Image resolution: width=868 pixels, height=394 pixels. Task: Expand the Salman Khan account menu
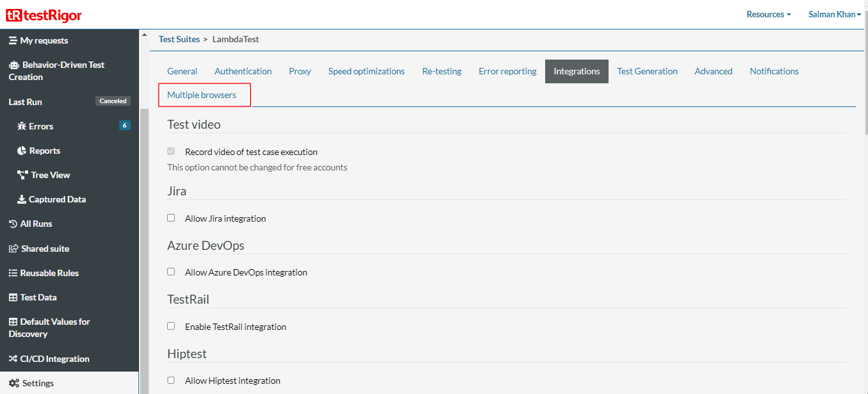pos(834,14)
